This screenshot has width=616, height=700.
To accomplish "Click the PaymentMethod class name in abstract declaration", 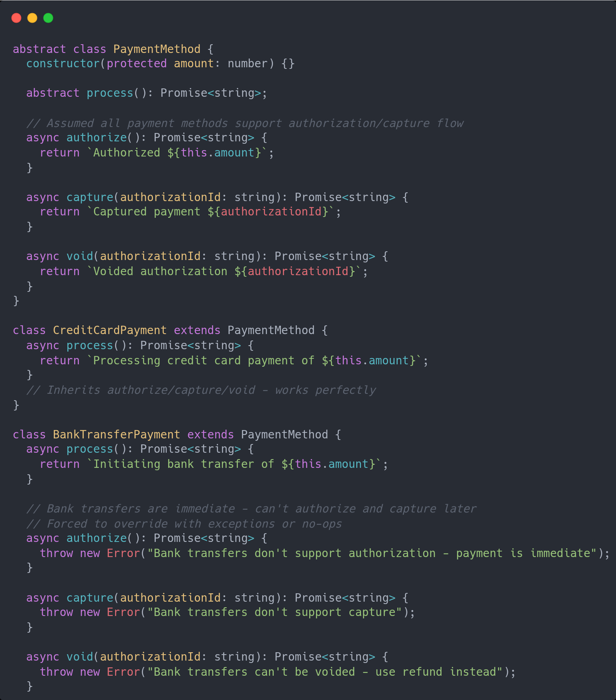I will (x=157, y=49).
